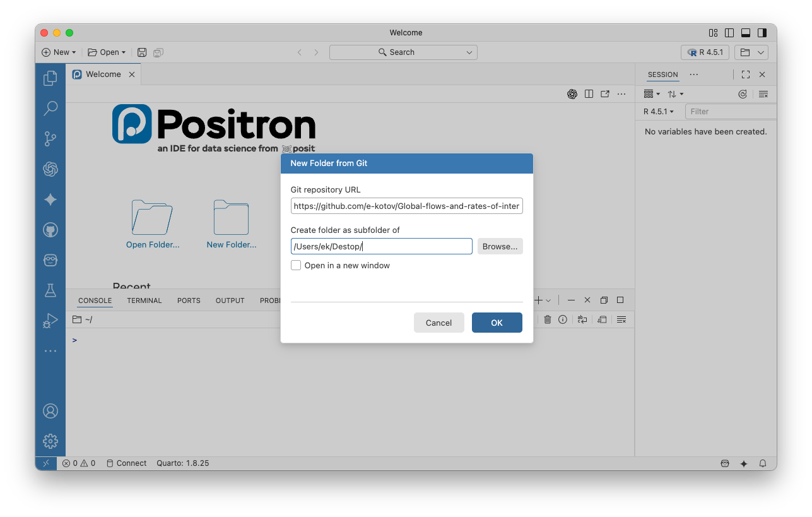Open Source Control view icon

[50, 139]
